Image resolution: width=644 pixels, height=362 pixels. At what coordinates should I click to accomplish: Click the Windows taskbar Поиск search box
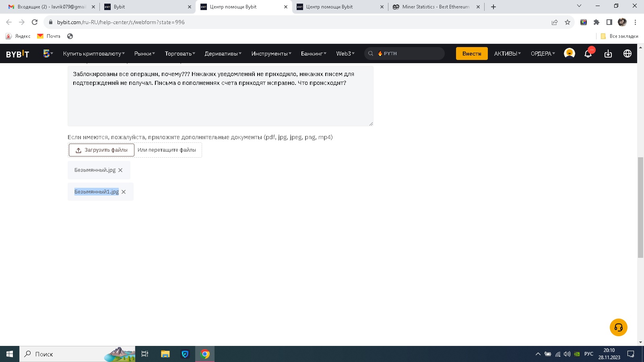[x=77, y=354]
